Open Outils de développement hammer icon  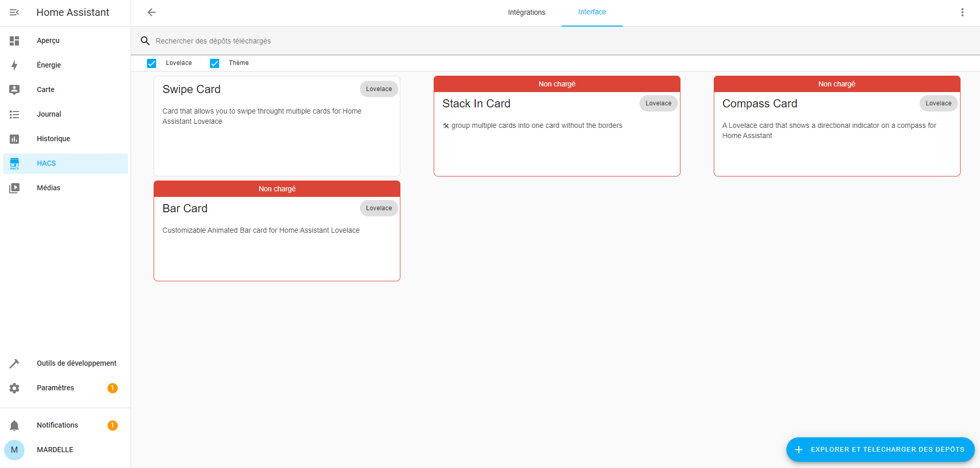[x=14, y=364]
